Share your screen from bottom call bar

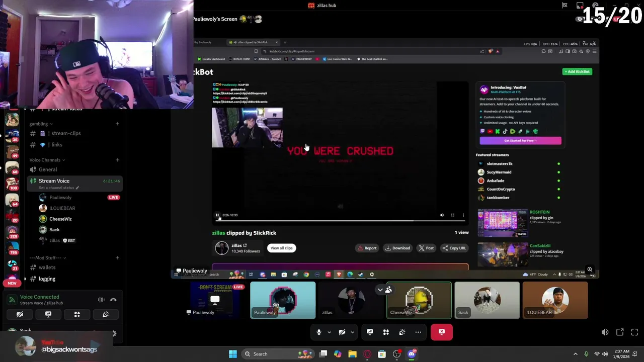[370, 332]
